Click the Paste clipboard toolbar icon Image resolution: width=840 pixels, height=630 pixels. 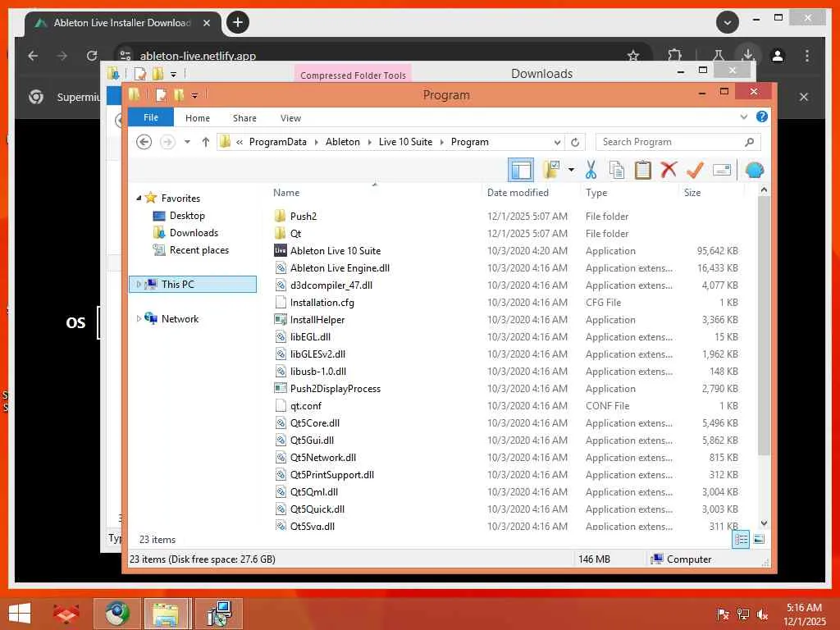click(x=643, y=171)
